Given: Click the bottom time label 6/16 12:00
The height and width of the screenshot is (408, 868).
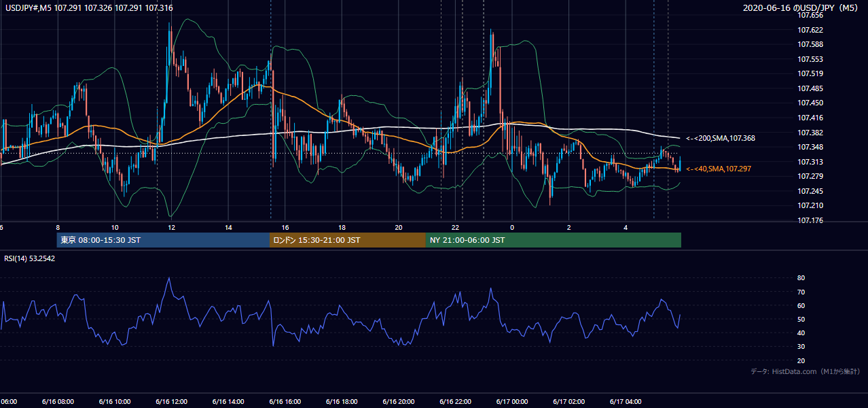Looking at the screenshot, I should coord(171,402).
